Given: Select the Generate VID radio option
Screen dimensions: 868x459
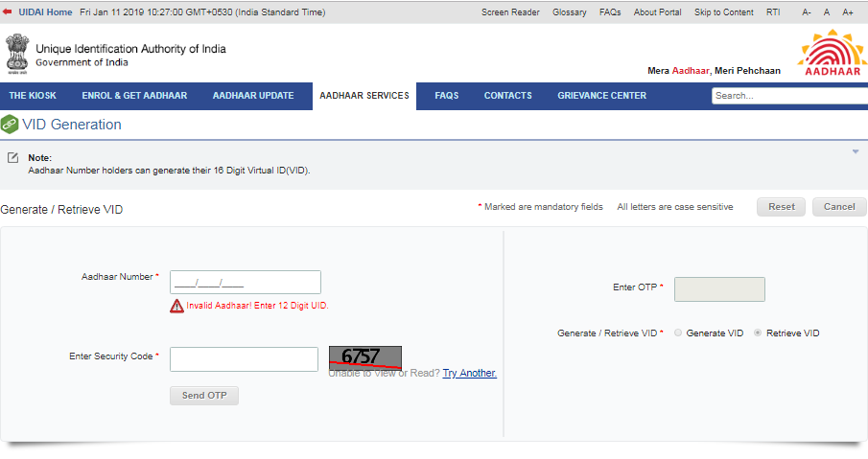Looking at the screenshot, I should click(x=679, y=333).
